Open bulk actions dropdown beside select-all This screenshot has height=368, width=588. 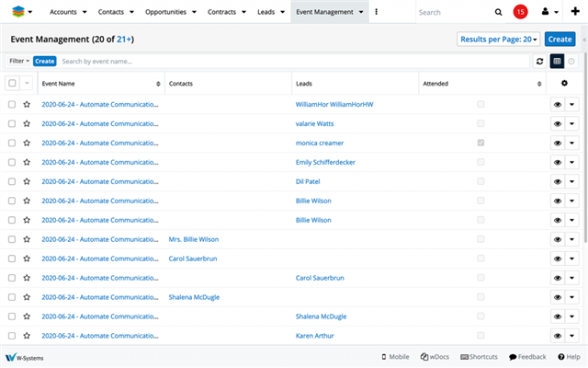[27, 83]
